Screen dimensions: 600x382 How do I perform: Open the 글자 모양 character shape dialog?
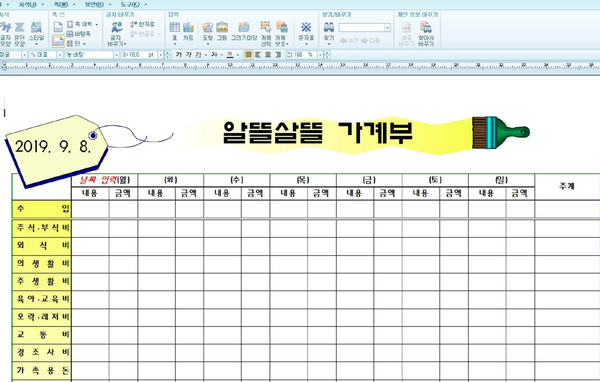point(5,34)
